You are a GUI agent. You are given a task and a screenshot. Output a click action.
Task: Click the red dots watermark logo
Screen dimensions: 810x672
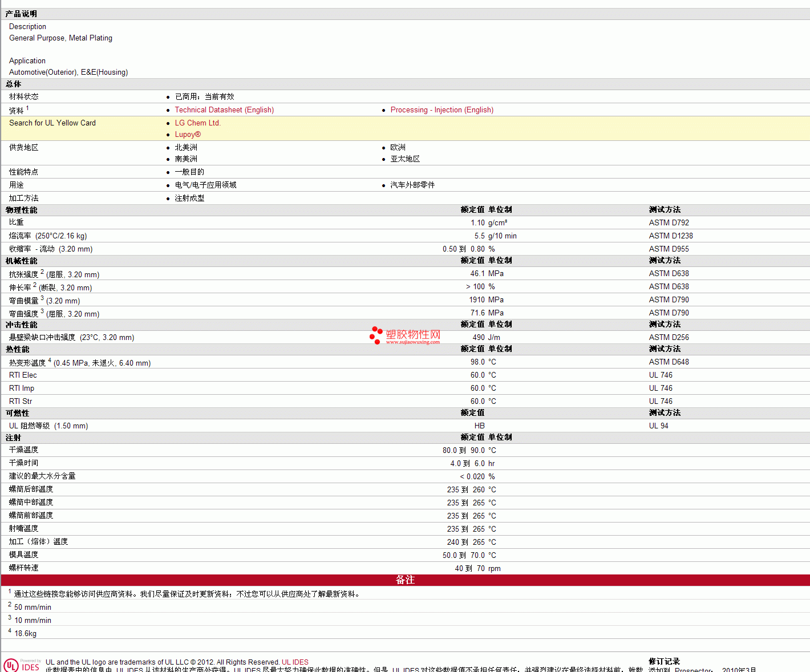click(376, 335)
